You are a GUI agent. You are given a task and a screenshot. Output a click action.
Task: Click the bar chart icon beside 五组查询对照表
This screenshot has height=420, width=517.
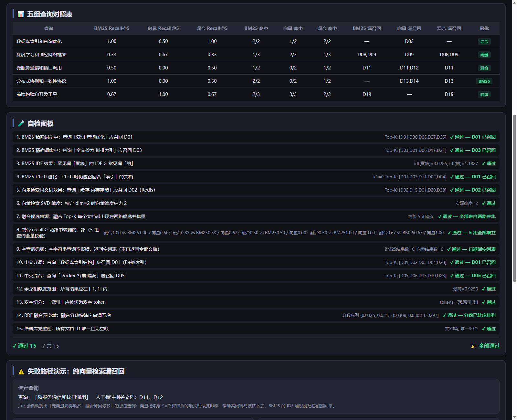click(x=21, y=14)
